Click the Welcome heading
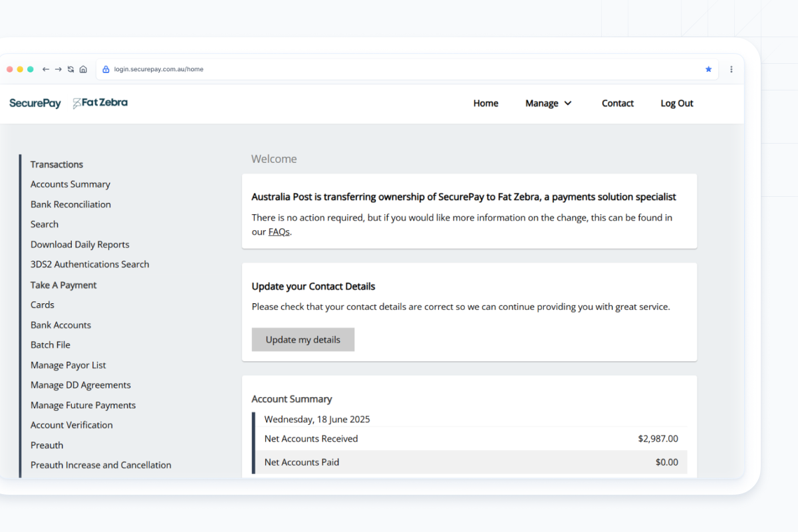Image resolution: width=798 pixels, height=532 pixels. pos(274,159)
